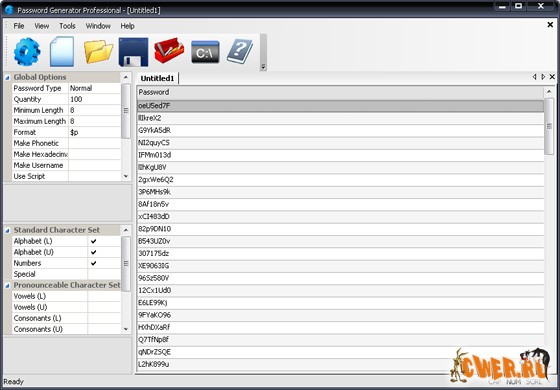Click the blue gear Generate icon
Screen dimensions: 560x390
click(x=27, y=52)
